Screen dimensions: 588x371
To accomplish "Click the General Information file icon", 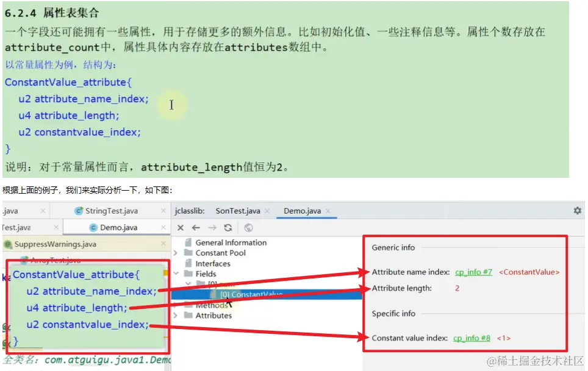I will 188,242.
